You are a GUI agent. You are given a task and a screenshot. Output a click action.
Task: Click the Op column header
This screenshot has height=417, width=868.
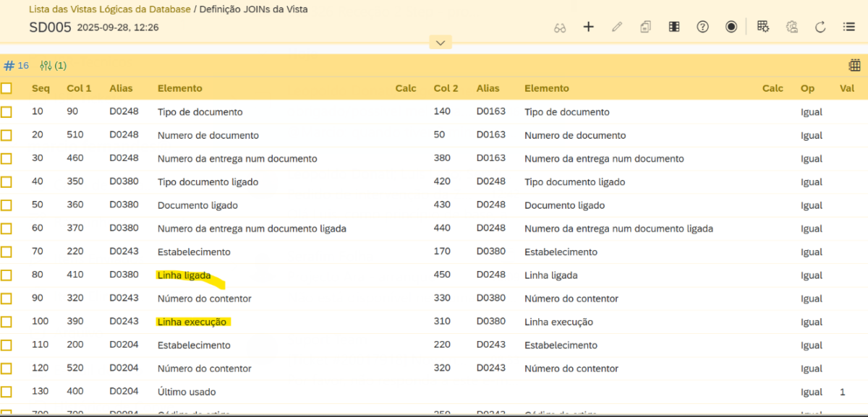click(807, 88)
